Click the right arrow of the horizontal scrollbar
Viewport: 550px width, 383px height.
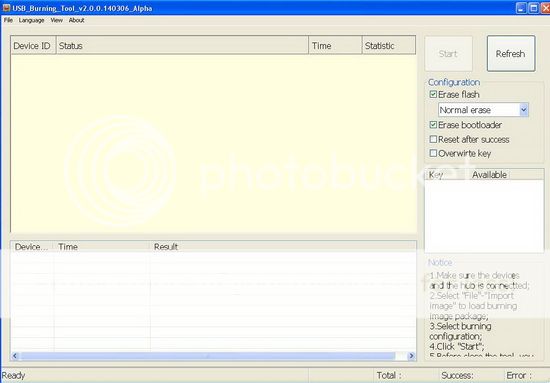coord(411,356)
